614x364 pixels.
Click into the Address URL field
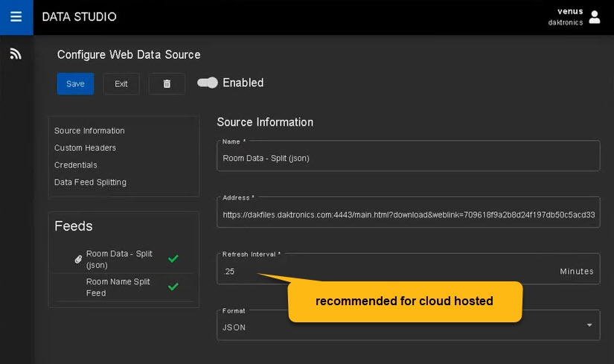tap(408, 214)
